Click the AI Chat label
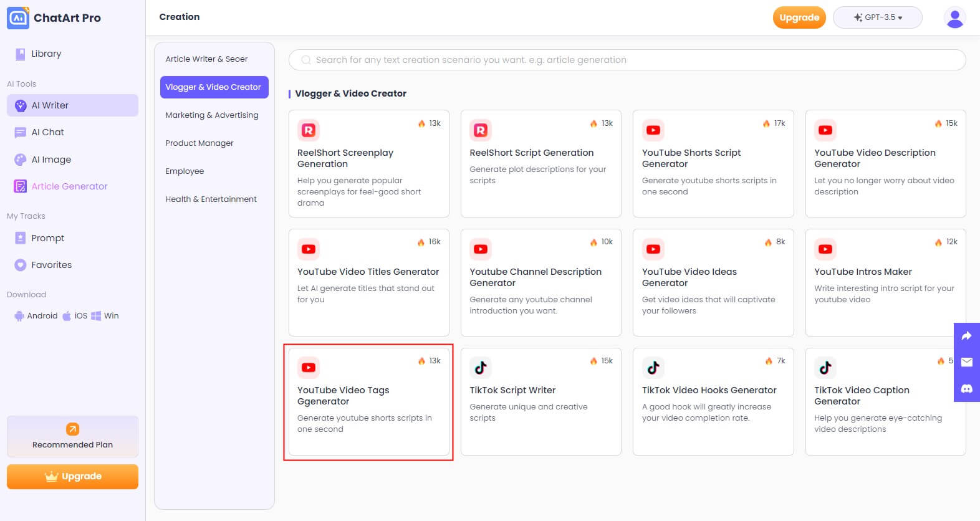The image size is (980, 521). 48,132
